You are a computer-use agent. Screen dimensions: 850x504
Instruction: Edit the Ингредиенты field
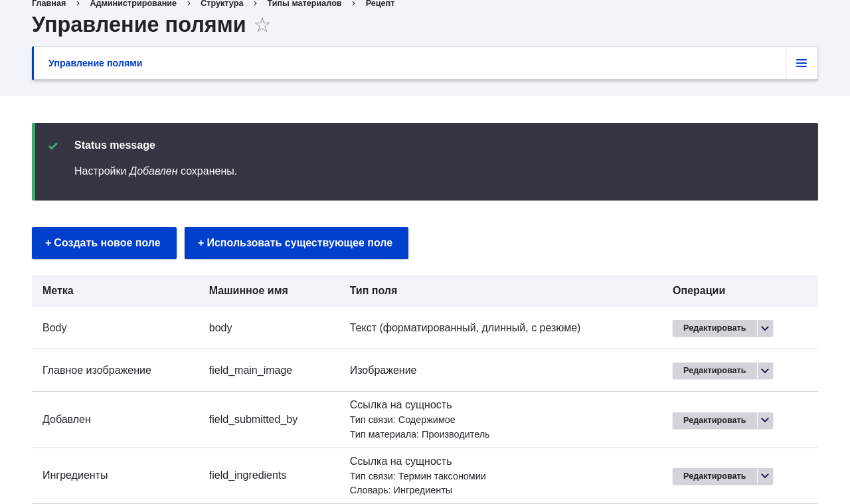click(x=715, y=476)
